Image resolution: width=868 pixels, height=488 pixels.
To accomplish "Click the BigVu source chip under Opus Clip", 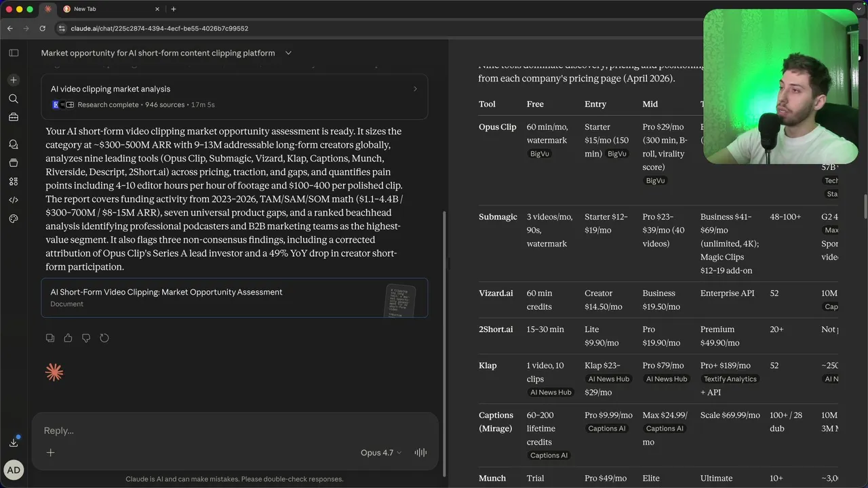I will (x=539, y=154).
